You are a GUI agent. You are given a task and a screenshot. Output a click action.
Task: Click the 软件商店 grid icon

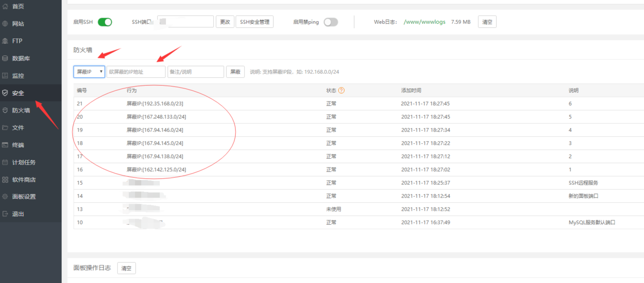click(5, 180)
